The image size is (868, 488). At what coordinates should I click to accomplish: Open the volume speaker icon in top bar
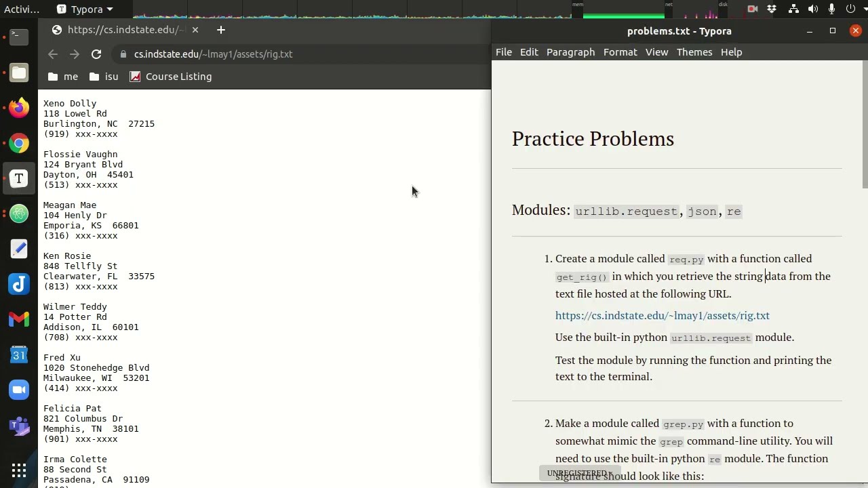click(x=813, y=9)
